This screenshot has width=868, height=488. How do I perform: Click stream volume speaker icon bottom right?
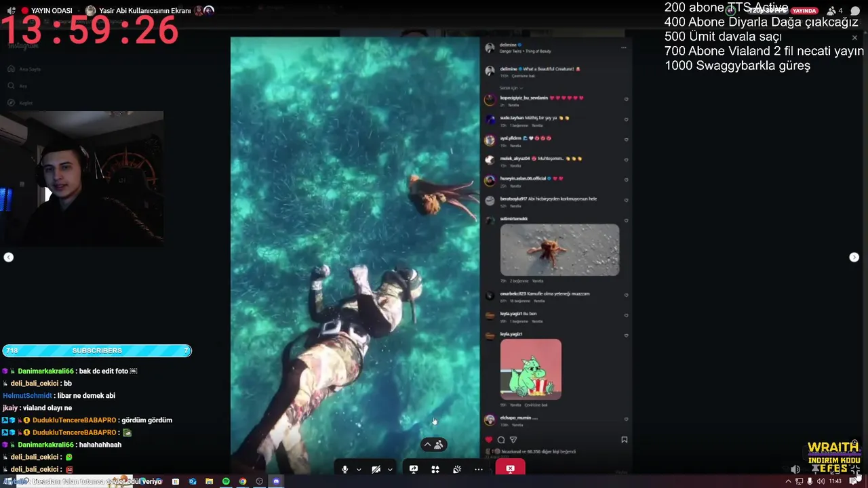click(795, 469)
